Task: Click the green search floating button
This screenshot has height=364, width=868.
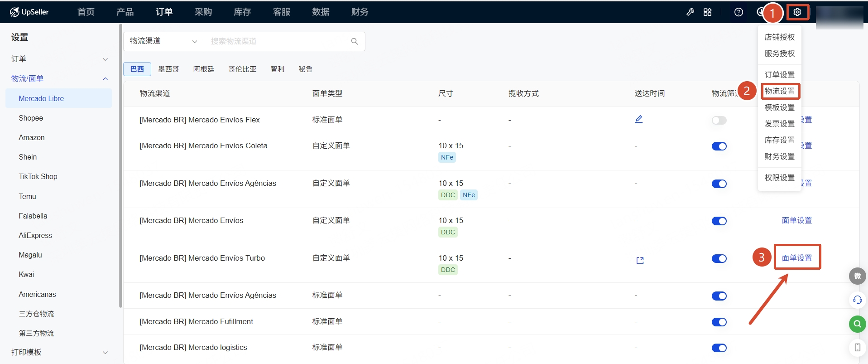Action: coord(857,324)
